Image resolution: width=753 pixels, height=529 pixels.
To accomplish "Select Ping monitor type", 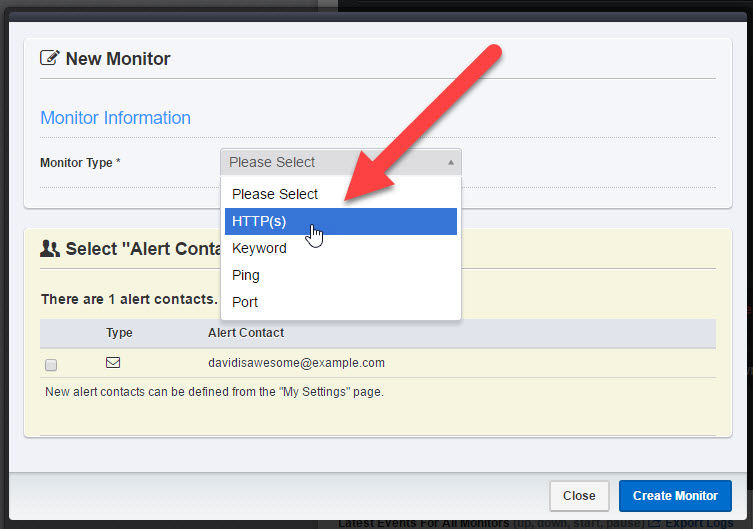I will pyautogui.click(x=341, y=275).
